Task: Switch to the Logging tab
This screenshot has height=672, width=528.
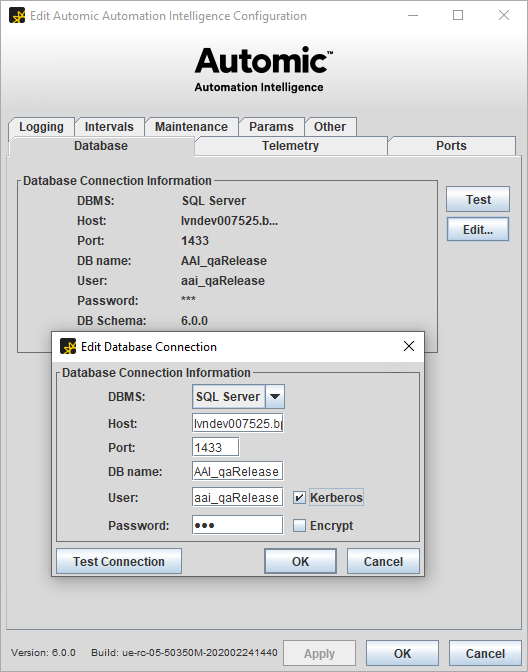Action: pos(41,127)
